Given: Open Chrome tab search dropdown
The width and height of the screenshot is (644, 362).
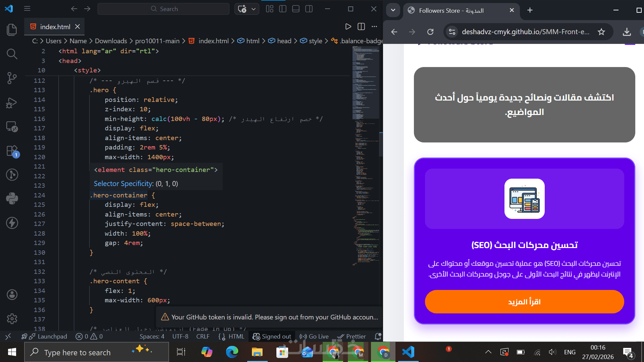Looking at the screenshot, I should 393,10.
